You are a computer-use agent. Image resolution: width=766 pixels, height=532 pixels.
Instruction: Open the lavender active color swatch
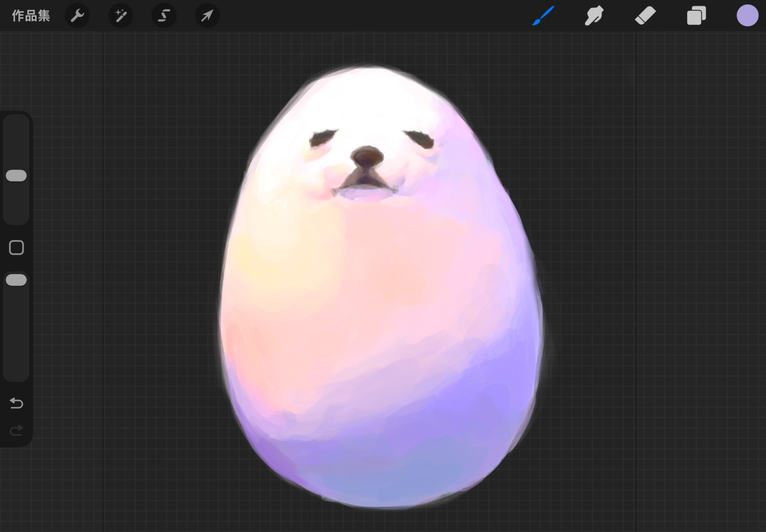point(747,16)
